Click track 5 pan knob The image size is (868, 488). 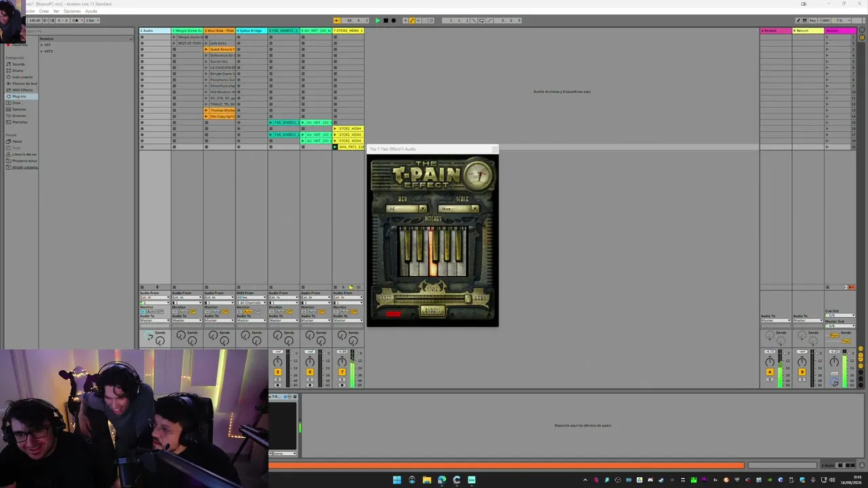click(277, 362)
